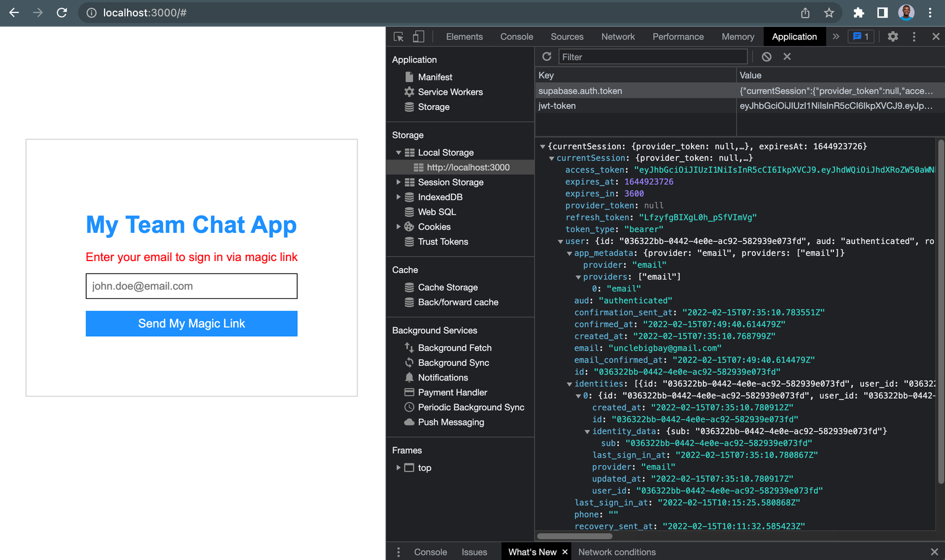The image size is (945, 560).
Task: Click the Payment Handler icon
Action: coord(409,392)
